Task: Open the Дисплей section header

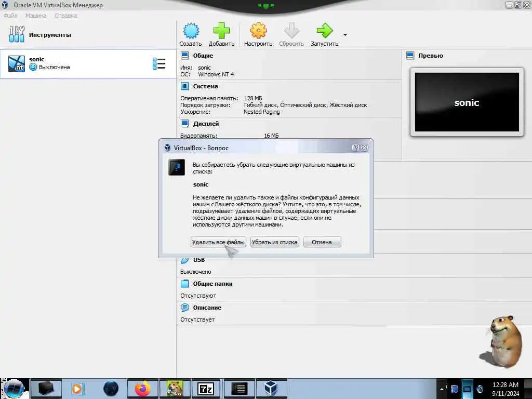Action: (206, 124)
